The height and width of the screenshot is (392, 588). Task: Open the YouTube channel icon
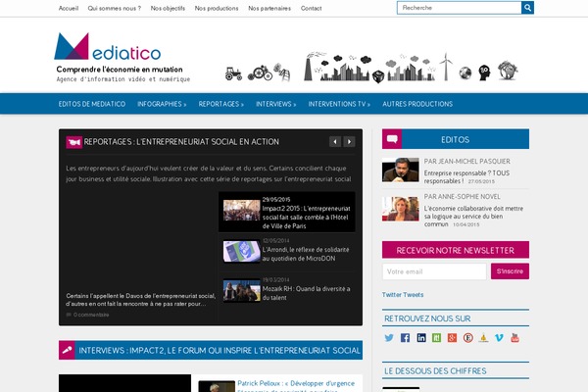click(514, 337)
